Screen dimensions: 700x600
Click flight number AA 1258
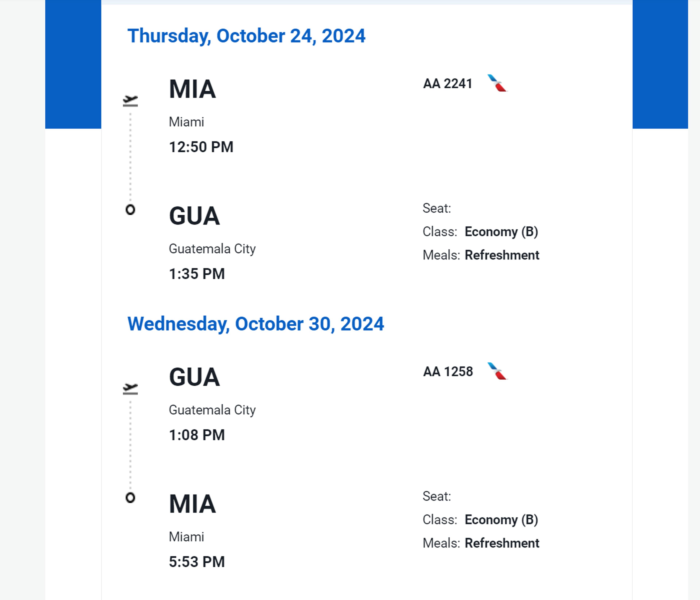448,371
